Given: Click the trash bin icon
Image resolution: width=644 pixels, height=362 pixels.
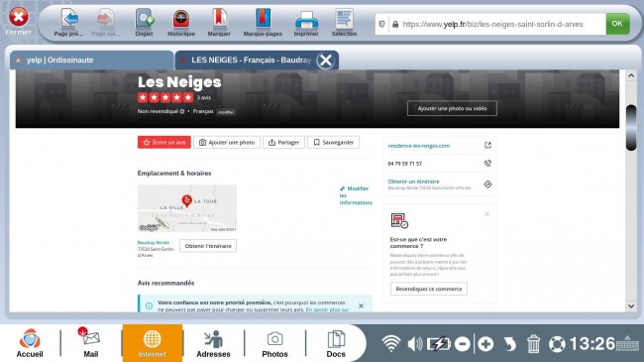Looking at the screenshot, I should point(533,344).
